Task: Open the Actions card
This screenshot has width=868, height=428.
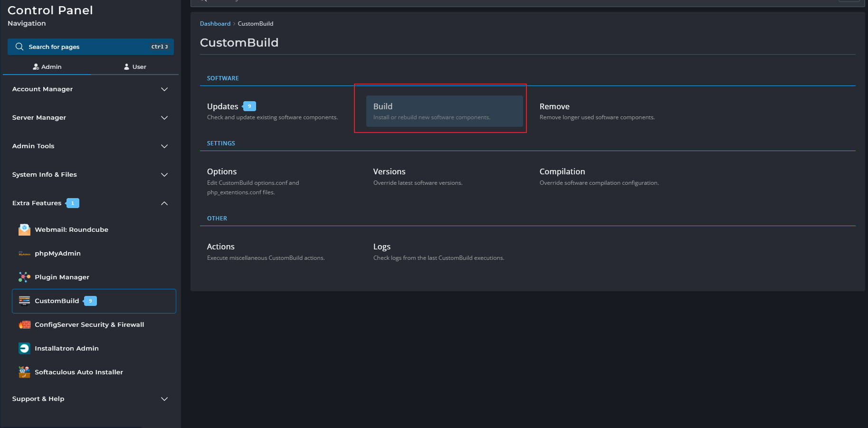Action: [278, 251]
